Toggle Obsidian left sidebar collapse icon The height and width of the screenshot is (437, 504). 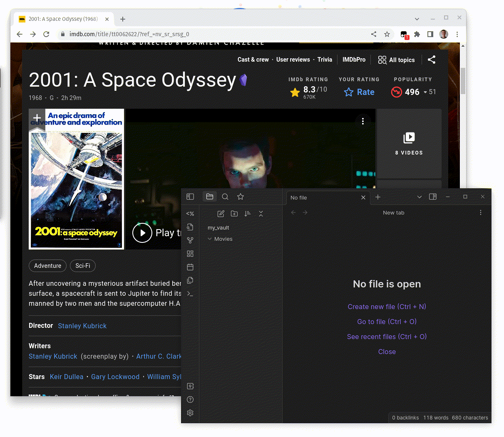pos(190,197)
